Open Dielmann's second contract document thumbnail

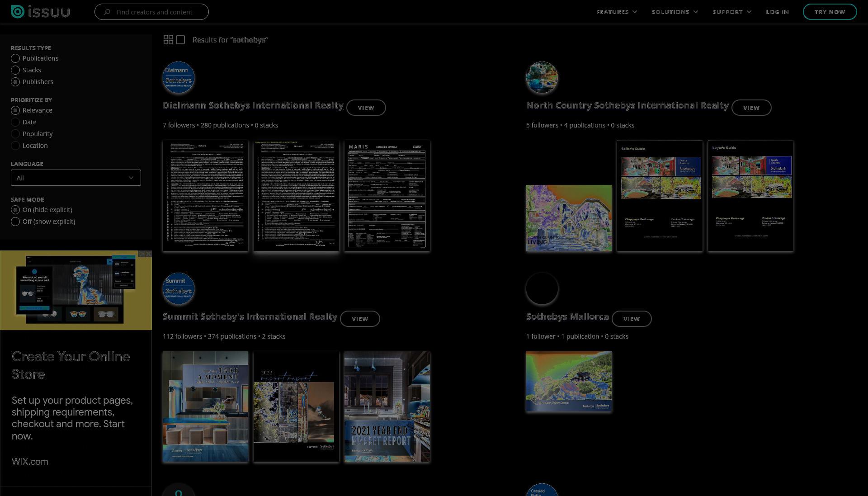coord(296,196)
